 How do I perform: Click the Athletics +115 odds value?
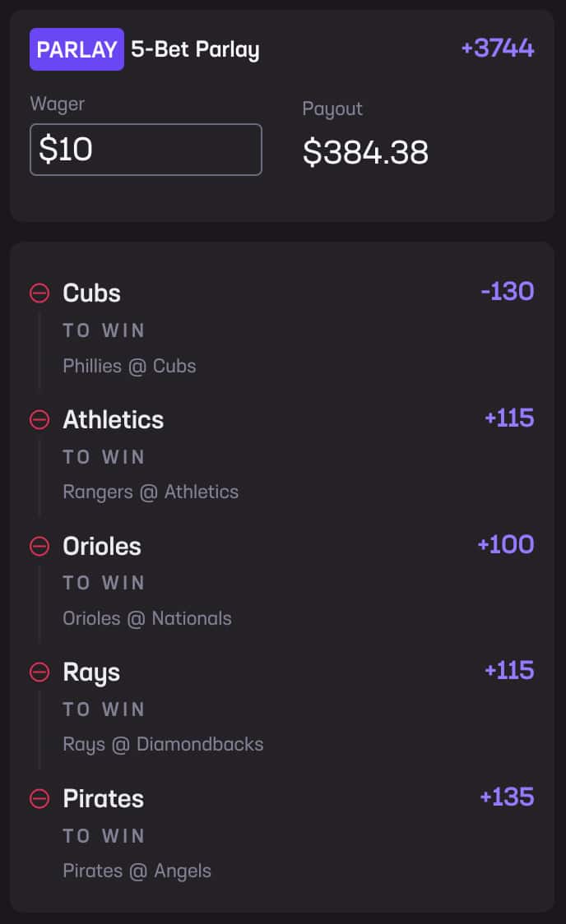[510, 417]
